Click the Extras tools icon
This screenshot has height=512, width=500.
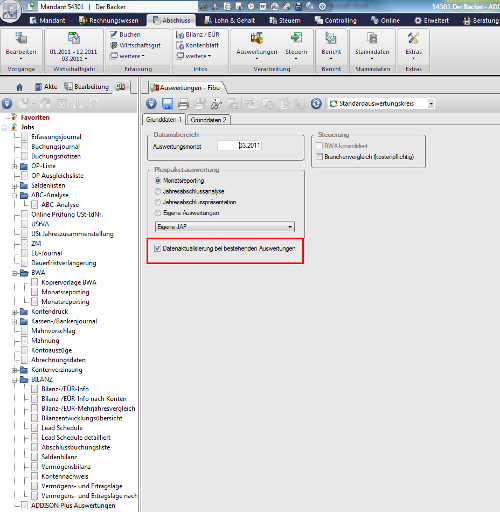(413, 38)
